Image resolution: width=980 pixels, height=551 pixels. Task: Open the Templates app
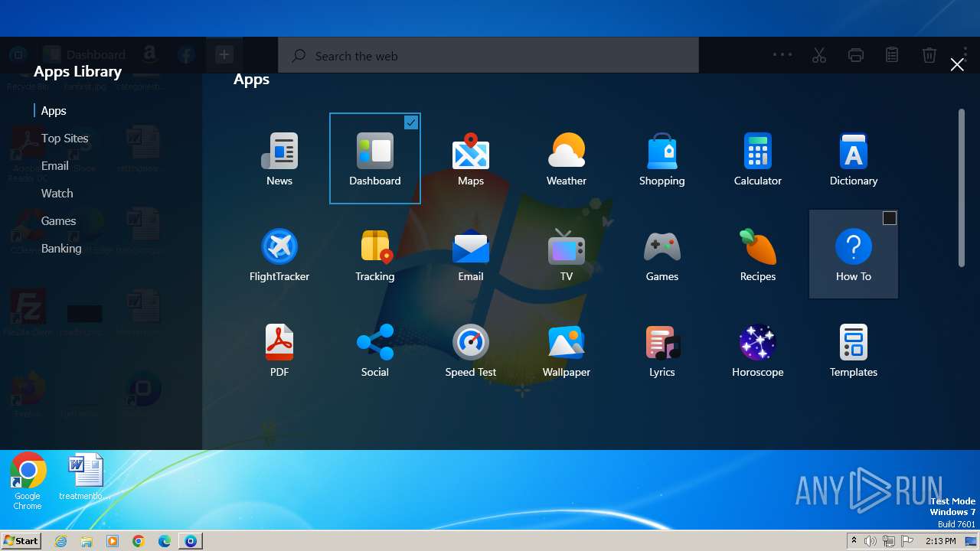(854, 350)
